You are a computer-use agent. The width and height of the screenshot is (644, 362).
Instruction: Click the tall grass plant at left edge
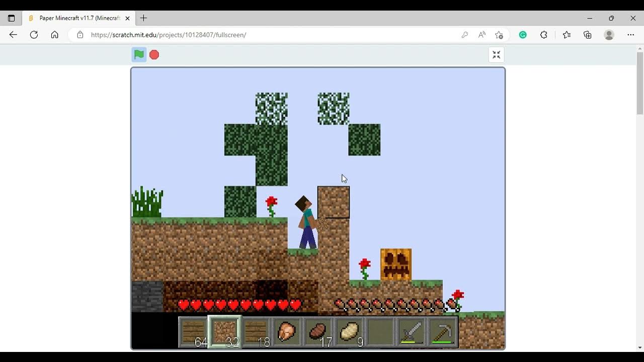(x=147, y=202)
